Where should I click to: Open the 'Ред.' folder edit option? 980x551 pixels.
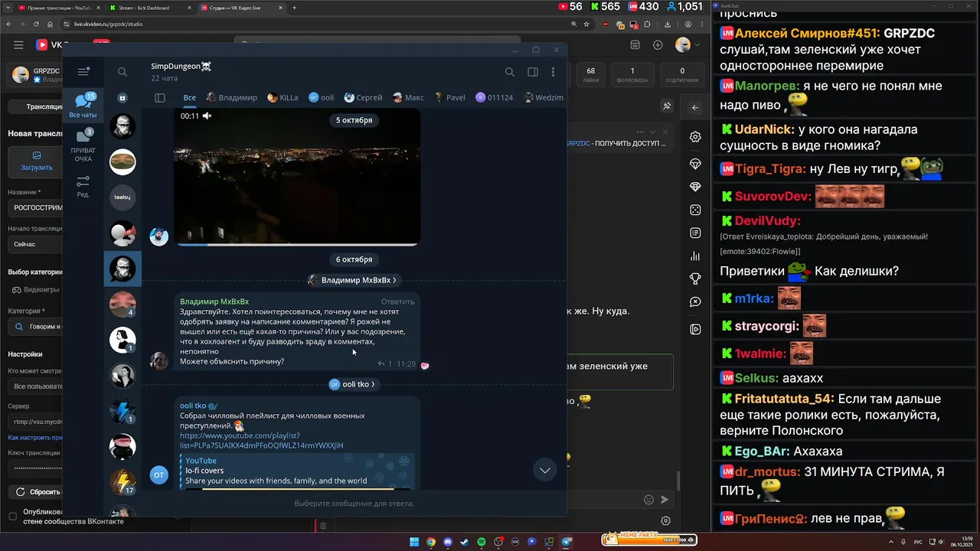(x=83, y=186)
